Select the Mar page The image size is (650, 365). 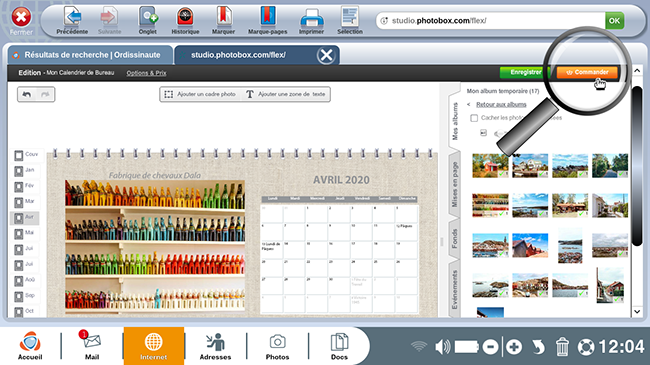[24, 202]
